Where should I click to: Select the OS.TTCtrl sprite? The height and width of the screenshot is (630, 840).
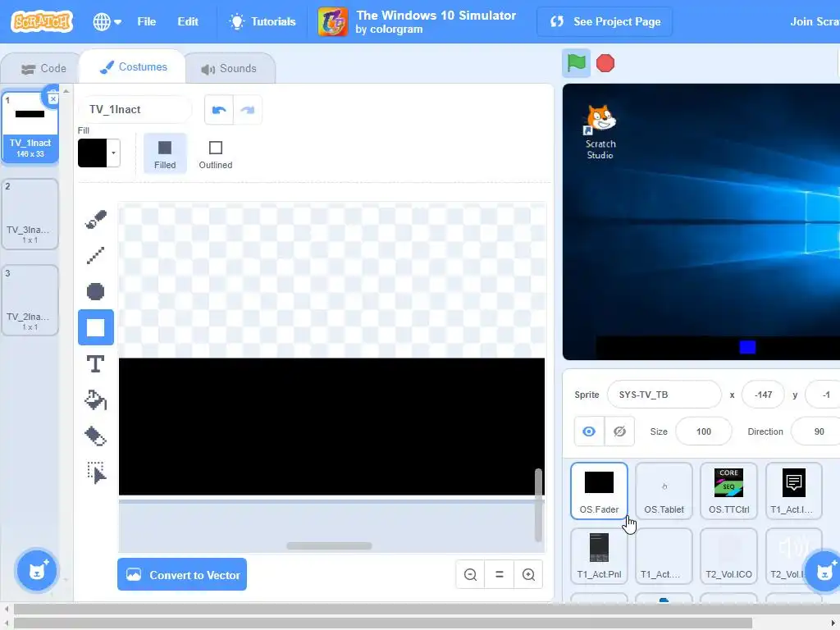click(x=728, y=491)
